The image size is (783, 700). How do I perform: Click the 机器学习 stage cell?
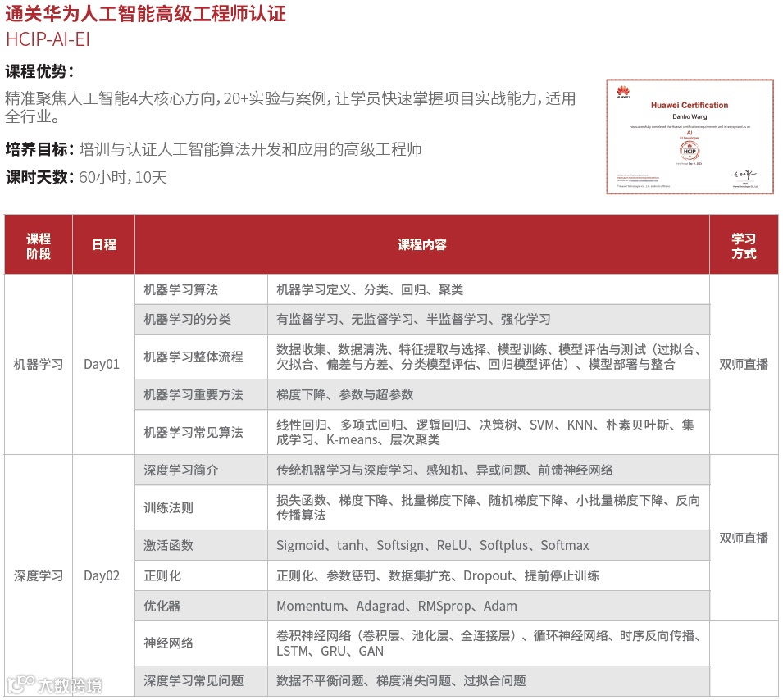[39, 365]
